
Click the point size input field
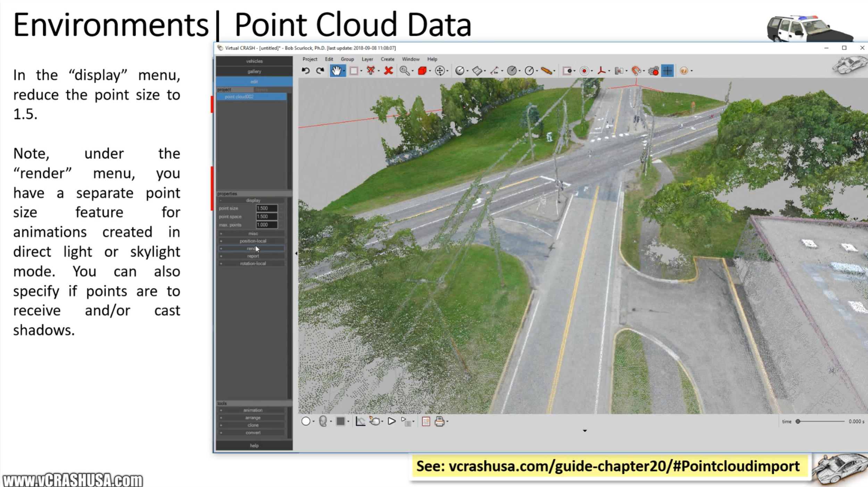[266, 208]
